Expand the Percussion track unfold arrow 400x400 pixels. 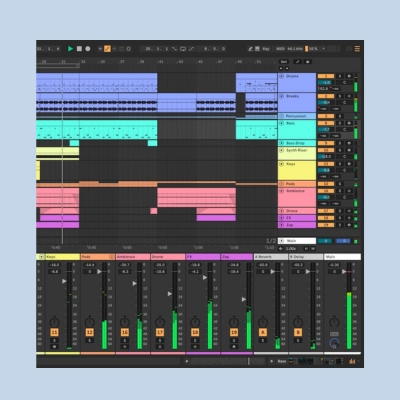281,116
